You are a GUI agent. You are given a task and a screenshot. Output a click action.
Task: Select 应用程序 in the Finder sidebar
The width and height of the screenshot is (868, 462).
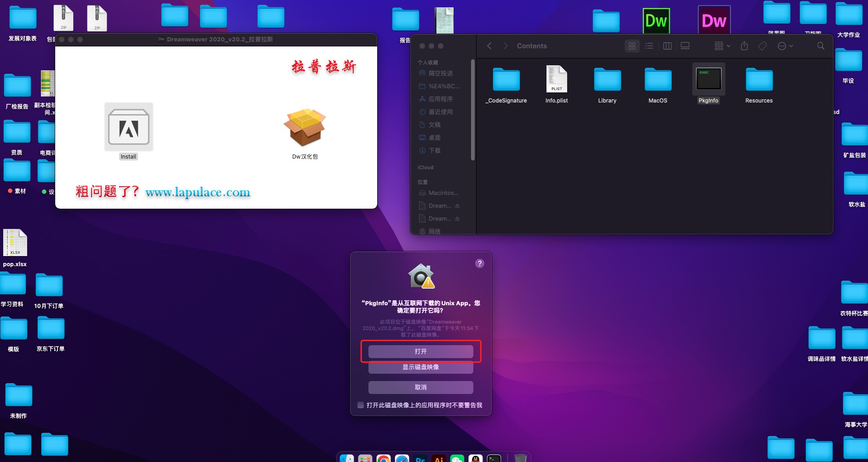440,99
